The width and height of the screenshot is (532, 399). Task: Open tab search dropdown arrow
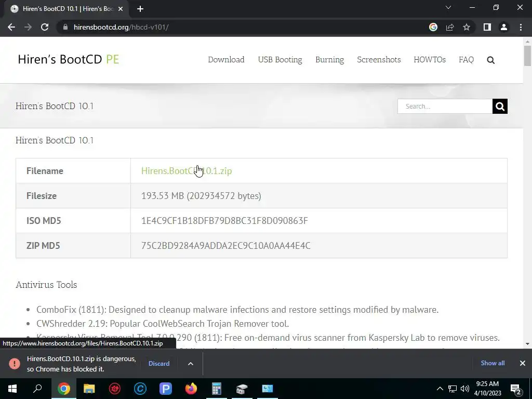click(448, 7)
